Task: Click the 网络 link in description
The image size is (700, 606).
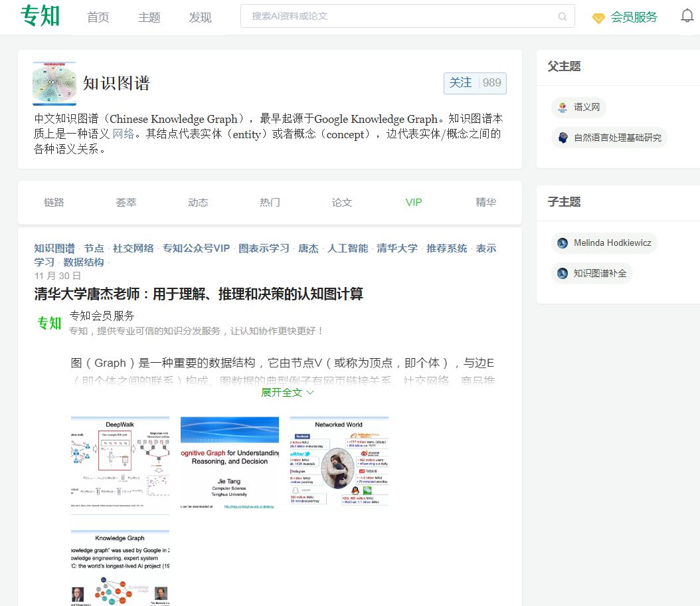Action: [124, 134]
